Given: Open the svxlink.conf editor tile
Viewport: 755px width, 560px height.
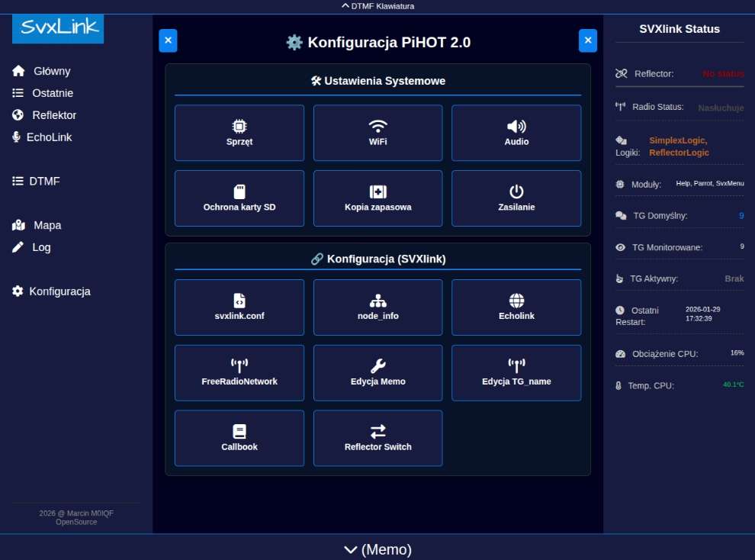Looking at the screenshot, I should click(x=239, y=307).
